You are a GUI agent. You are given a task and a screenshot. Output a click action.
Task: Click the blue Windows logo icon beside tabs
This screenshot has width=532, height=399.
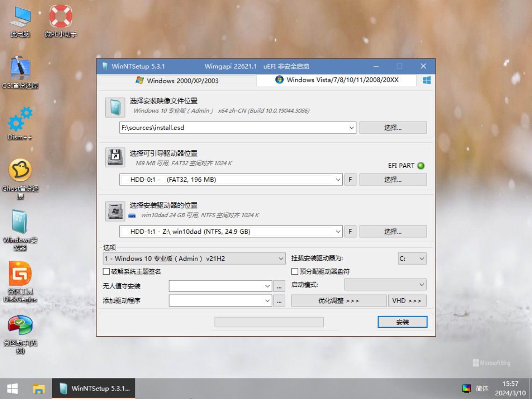427,81
